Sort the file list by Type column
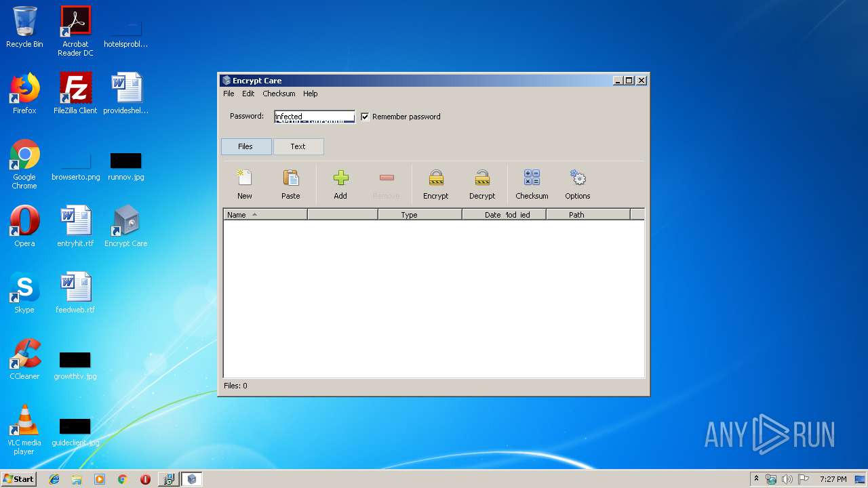The width and height of the screenshot is (868, 488). point(420,215)
